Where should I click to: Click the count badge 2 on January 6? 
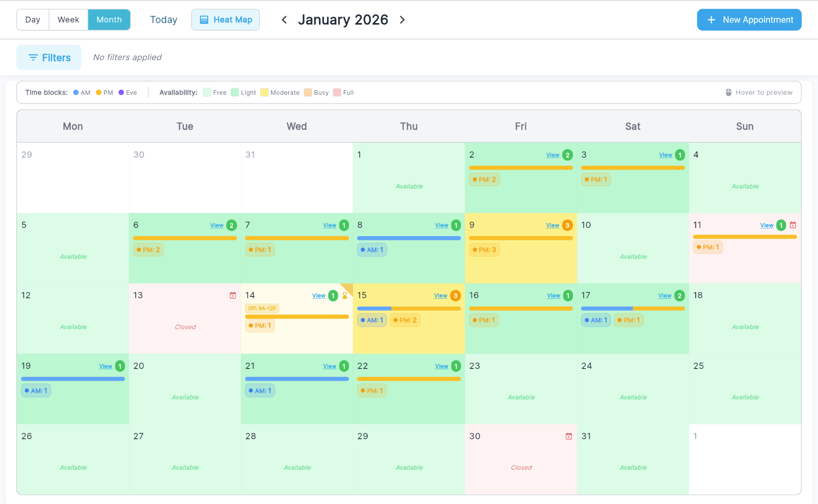coord(231,225)
